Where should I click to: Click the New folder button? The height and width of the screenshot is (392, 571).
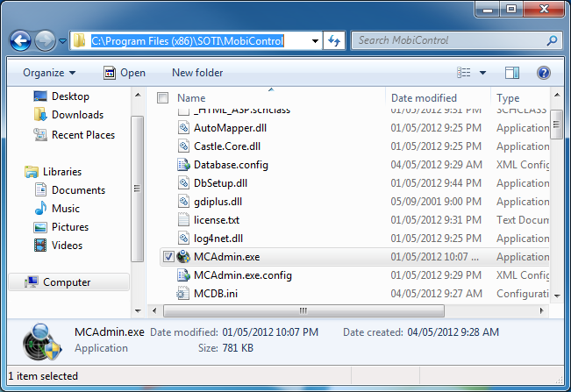[197, 73]
